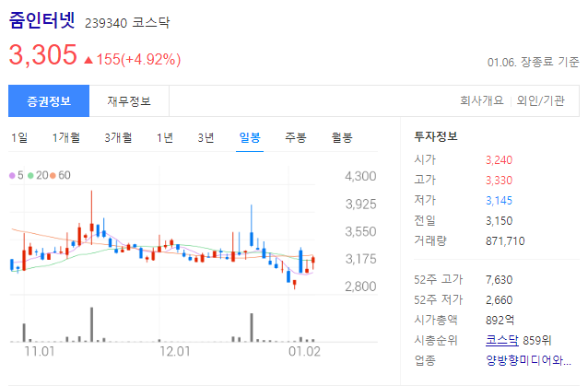This screenshot has height=386, width=588.
Task: Open the 증권정보 tab
Action: coord(49,100)
